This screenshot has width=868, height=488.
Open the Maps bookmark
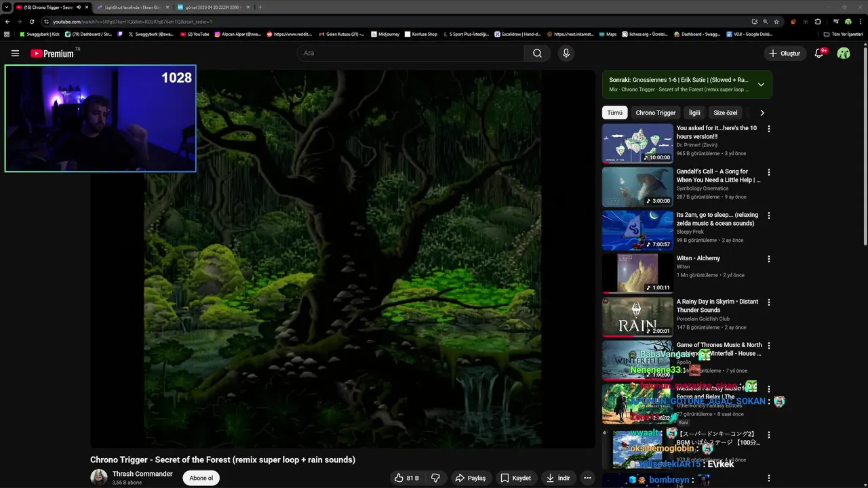point(608,34)
